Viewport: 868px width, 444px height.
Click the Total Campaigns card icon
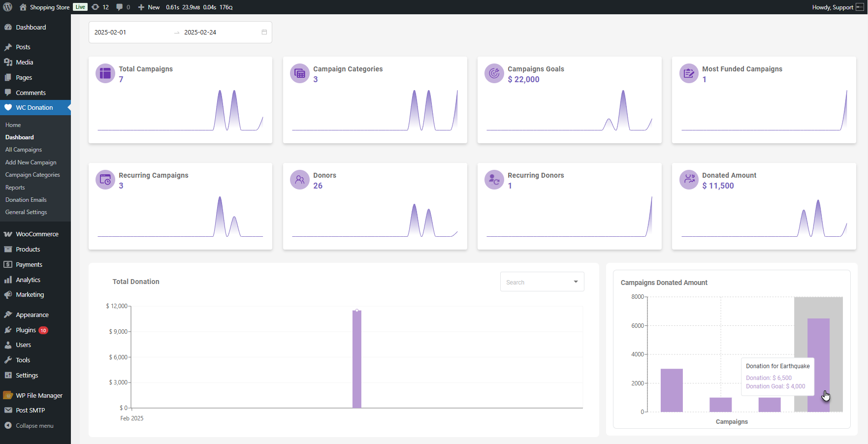point(105,73)
